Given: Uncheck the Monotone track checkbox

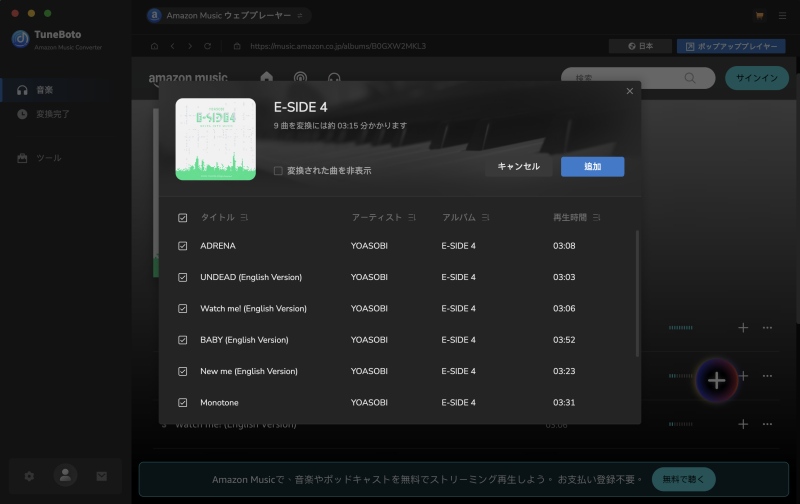Looking at the screenshot, I should [x=183, y=403].
